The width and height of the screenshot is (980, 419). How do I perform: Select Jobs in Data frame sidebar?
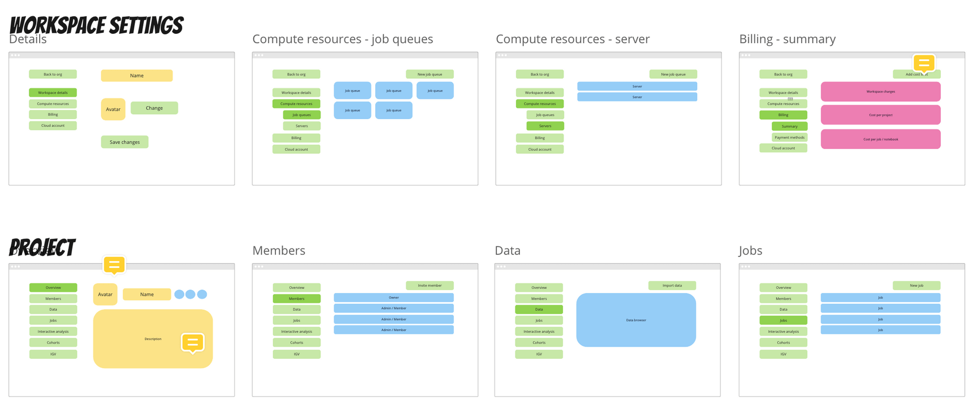pos(539,320)
